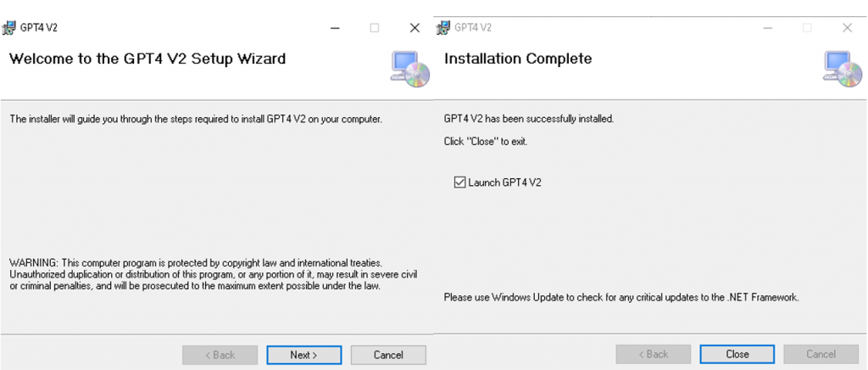The width and height of the screenshot is (868, 370).
Task: Click the Installation Complete heading text
Action: 518,59
